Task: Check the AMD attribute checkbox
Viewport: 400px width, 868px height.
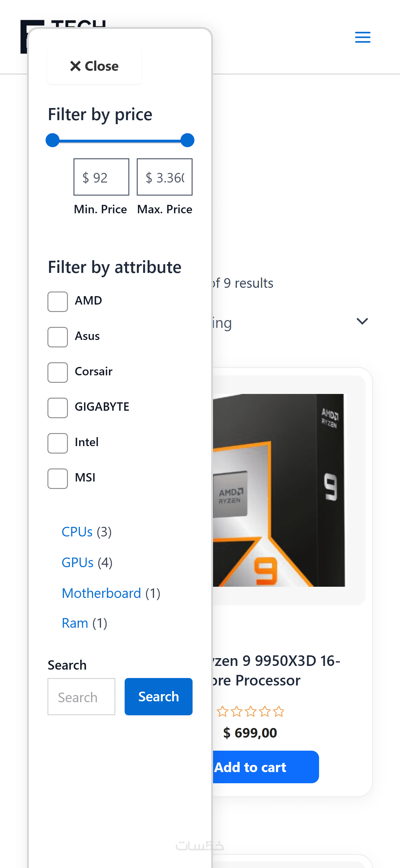Action: pos(58,301)
